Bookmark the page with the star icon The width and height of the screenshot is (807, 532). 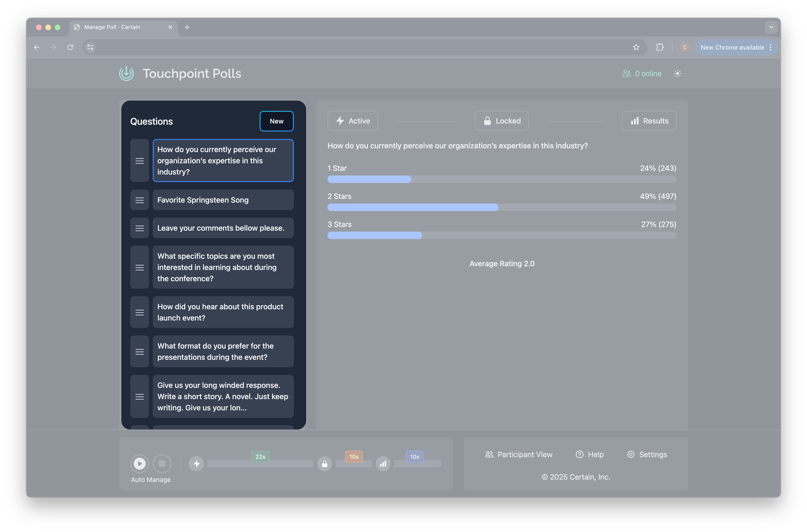(x=636, y=47)
